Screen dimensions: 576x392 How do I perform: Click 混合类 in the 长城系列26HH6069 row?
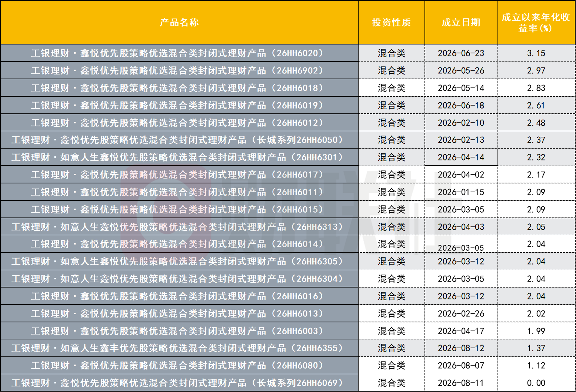(x=392, y=383)
